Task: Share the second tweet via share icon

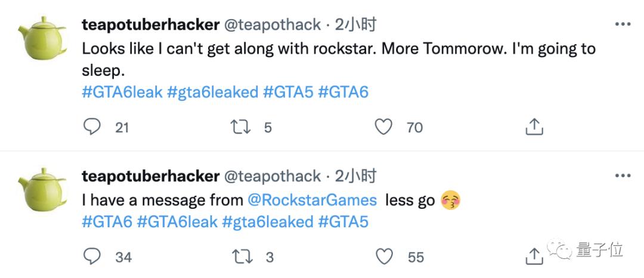Action: click(x=534, y=257)
